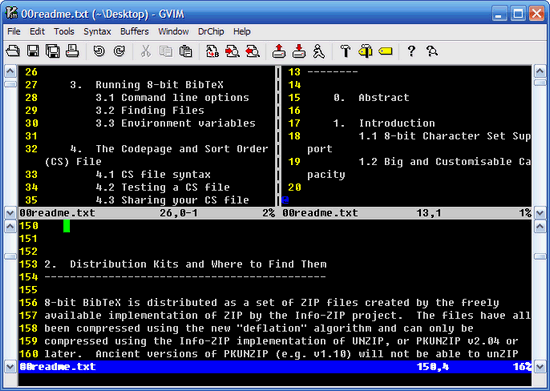Maximize the GVIM window
The width and height of the screenshot is (550, 391).
[518, 14]
